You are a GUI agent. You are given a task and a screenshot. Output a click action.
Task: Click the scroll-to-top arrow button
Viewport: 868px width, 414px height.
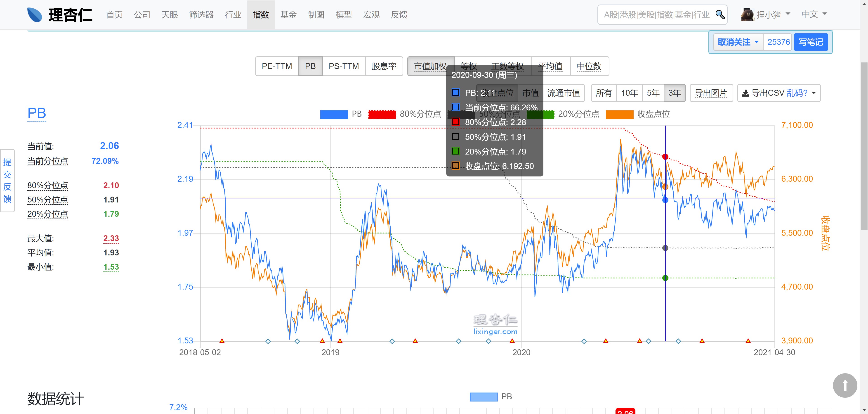[845, 385]
